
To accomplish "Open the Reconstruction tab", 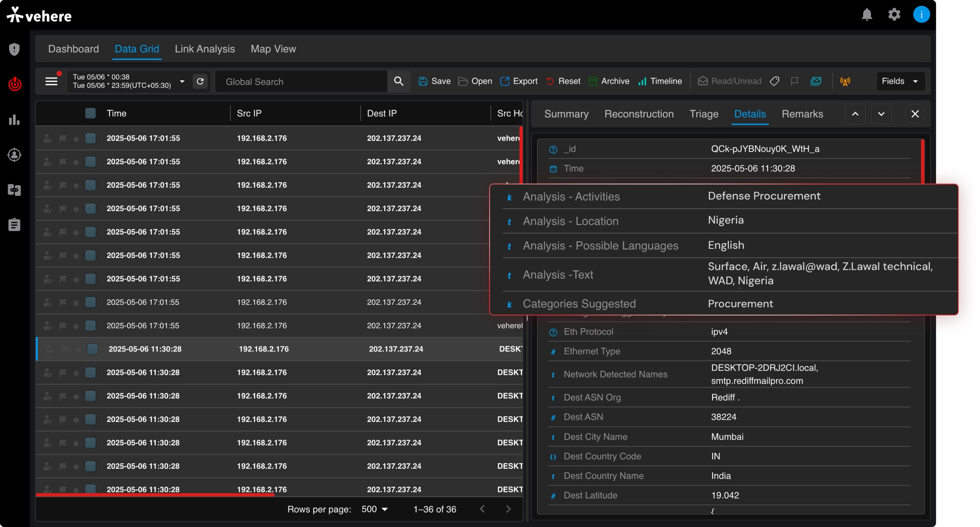I will coord(639,114).
